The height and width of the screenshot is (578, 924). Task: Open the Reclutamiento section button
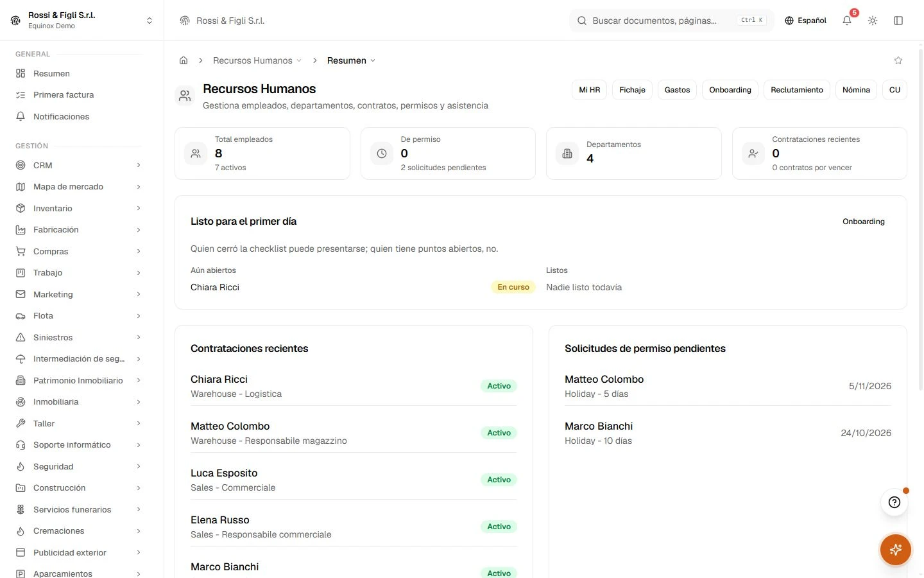797,90
